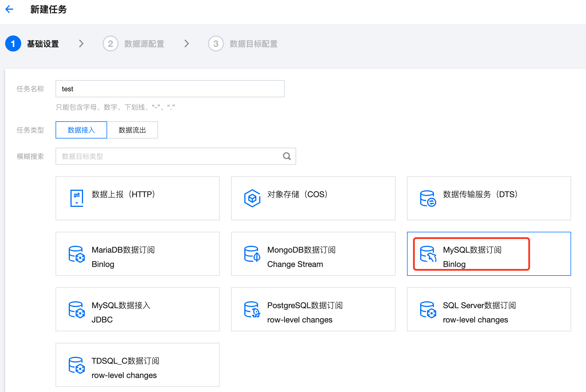Viewport: 586px width, 392px height.
Task: Click the SQL Server subscription database icon
Action: point(428,310)
